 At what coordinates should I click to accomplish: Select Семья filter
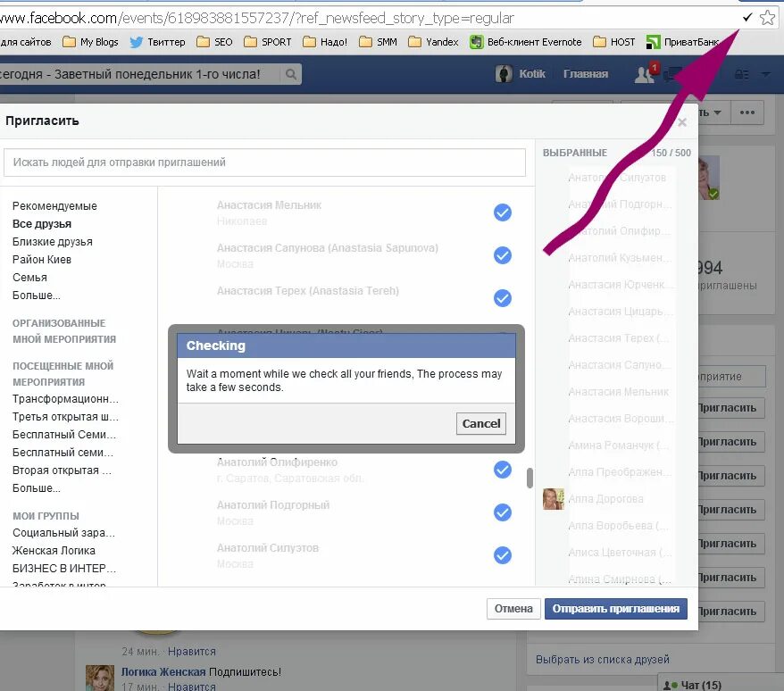pyautogui.click(x=29, y=278)
